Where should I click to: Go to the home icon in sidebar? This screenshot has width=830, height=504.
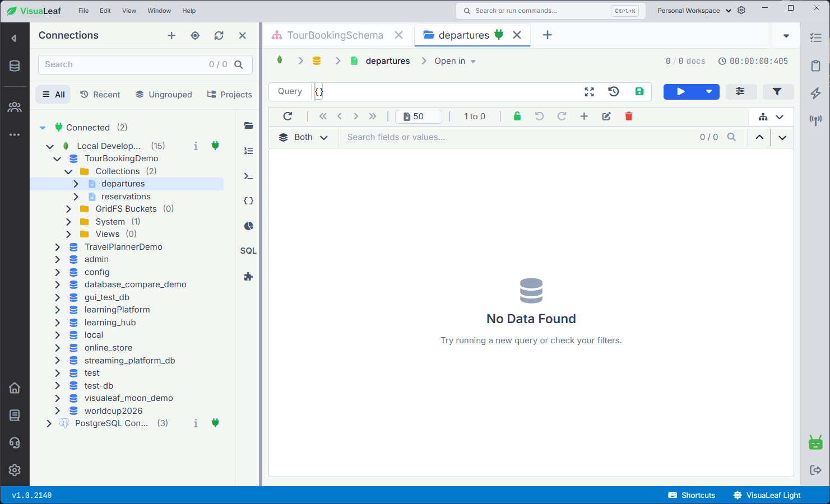[x=15, y=388]
